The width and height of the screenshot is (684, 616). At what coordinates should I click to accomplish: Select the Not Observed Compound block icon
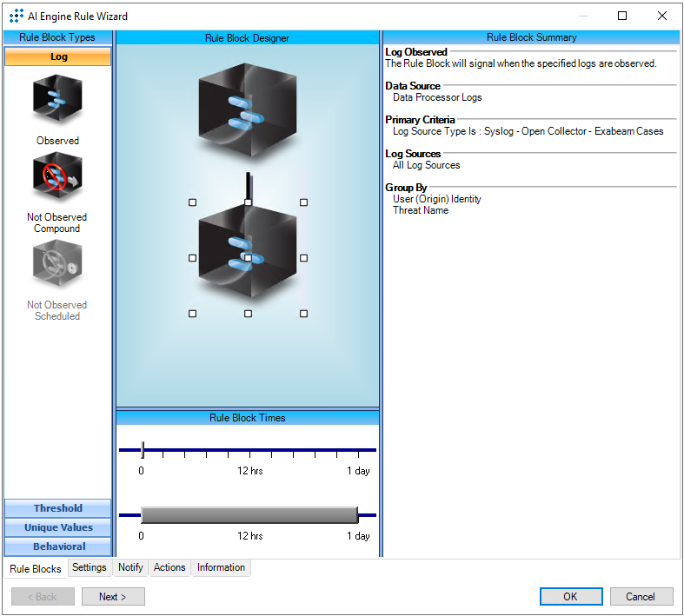click(x=57, y=177)
